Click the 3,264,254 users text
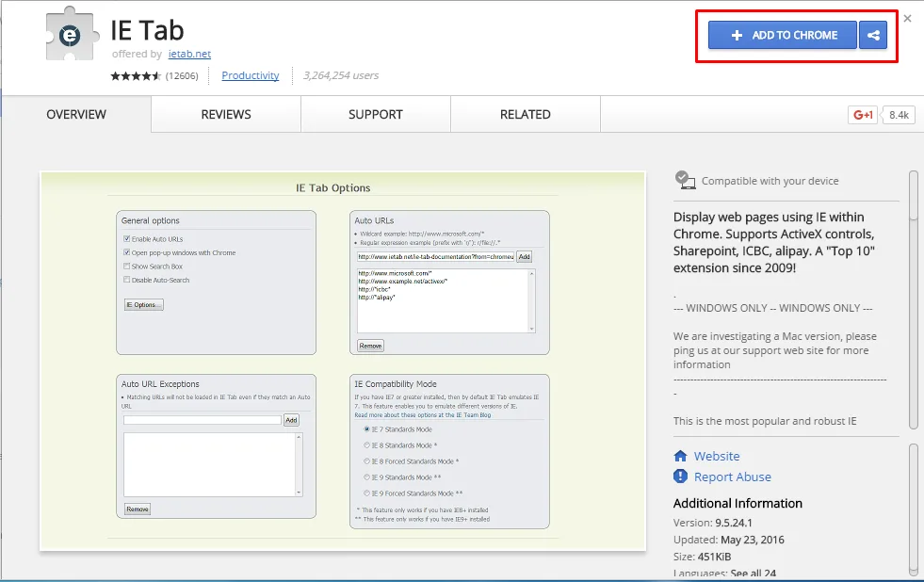The width and height of the screenshot is (924, 582). 341,75
